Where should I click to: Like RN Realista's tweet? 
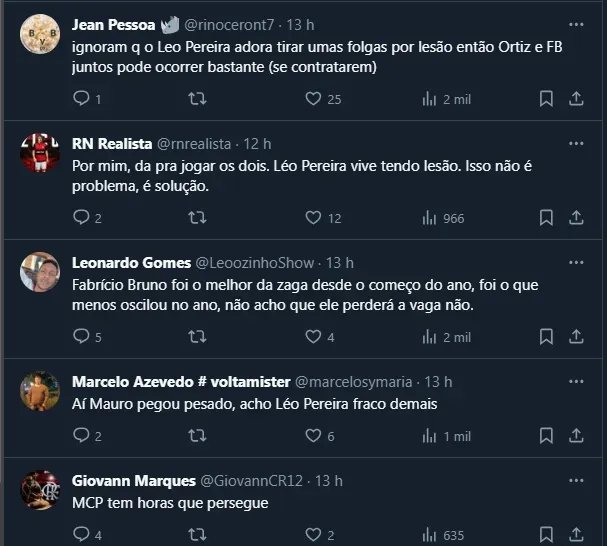pyautogui.click(x=313, y=217)
